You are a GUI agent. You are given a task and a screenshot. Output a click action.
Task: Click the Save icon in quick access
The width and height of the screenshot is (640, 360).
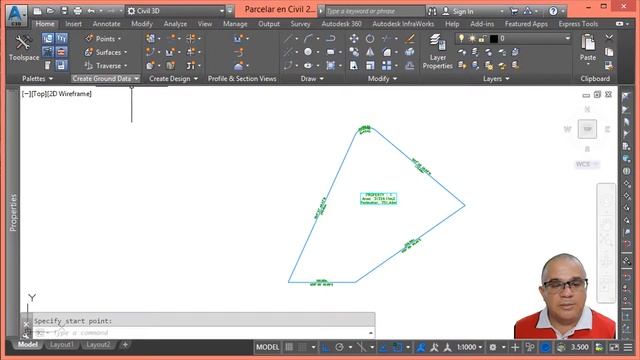(x=64, y=11)
